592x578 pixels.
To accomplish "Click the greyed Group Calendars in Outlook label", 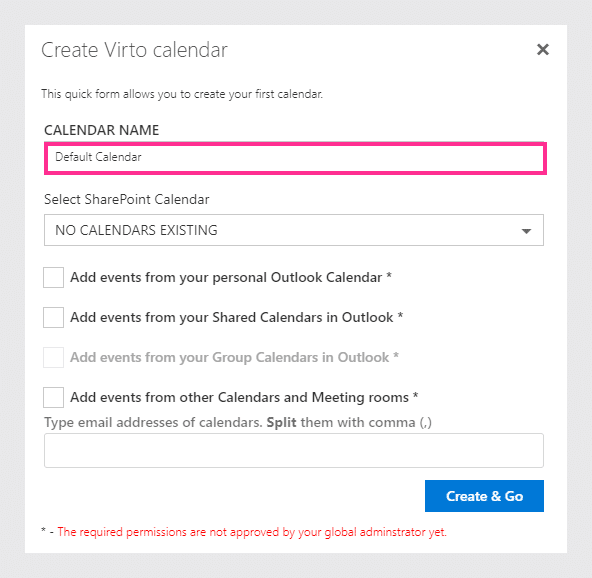I will [234, 358].
